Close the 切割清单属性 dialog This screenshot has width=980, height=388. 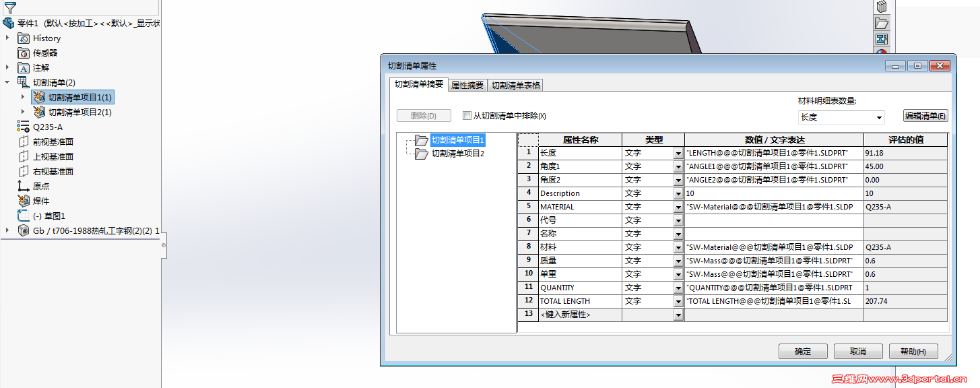point(940,65)
